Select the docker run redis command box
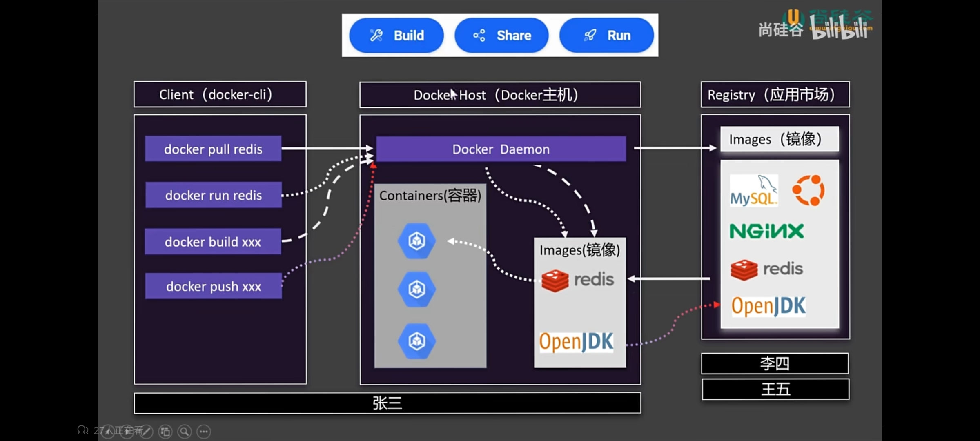980x441 pixels. pos(213,195)
